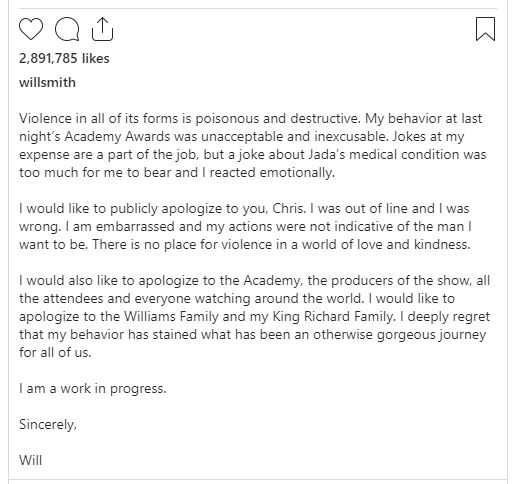Like the post with the heart icon

tap(31, 29)
